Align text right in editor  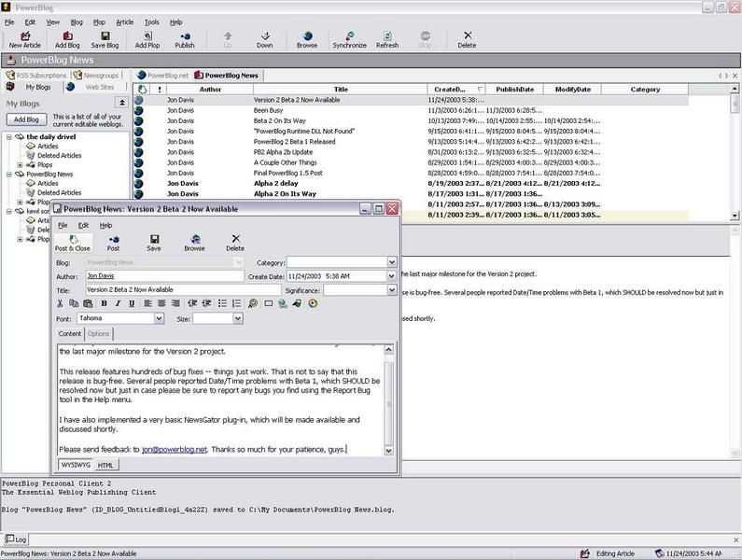point(175,303)
